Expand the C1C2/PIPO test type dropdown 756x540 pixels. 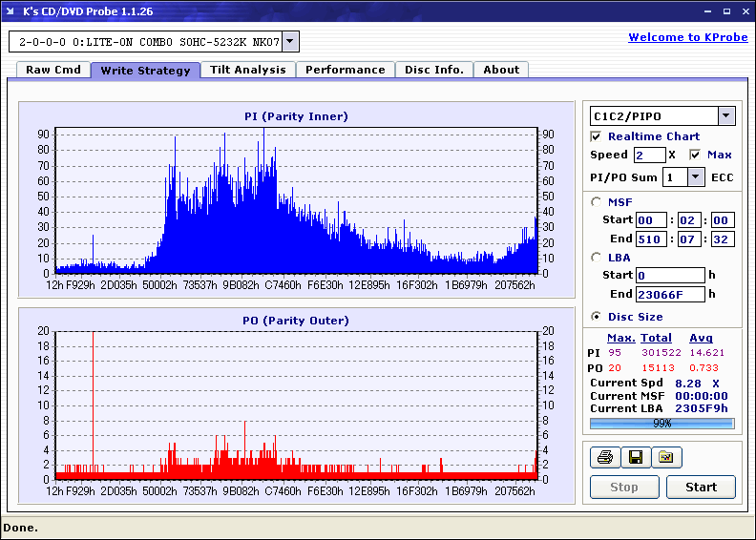pos(725,116)
